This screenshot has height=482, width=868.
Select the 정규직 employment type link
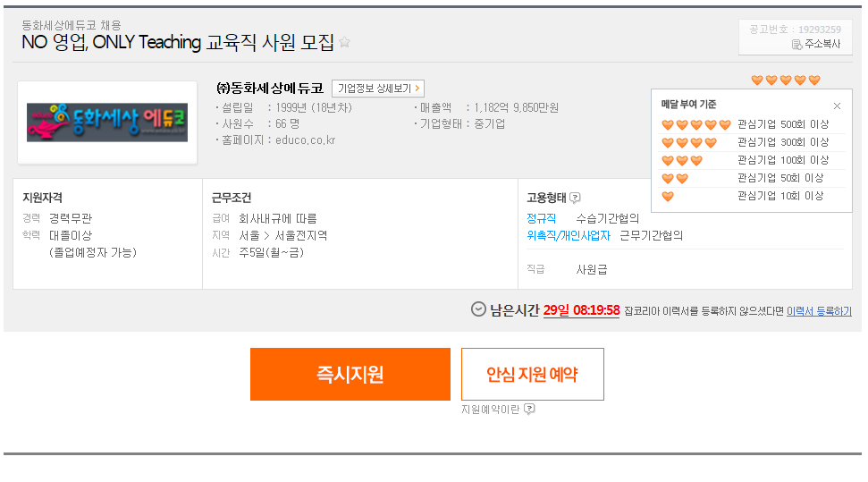pyautogui.click(x=541, y=218)
